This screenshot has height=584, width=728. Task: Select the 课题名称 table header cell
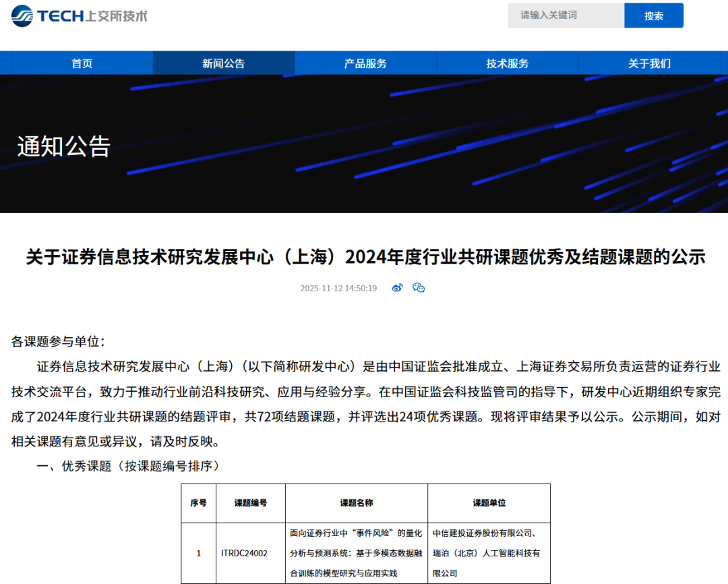[356, 502]
